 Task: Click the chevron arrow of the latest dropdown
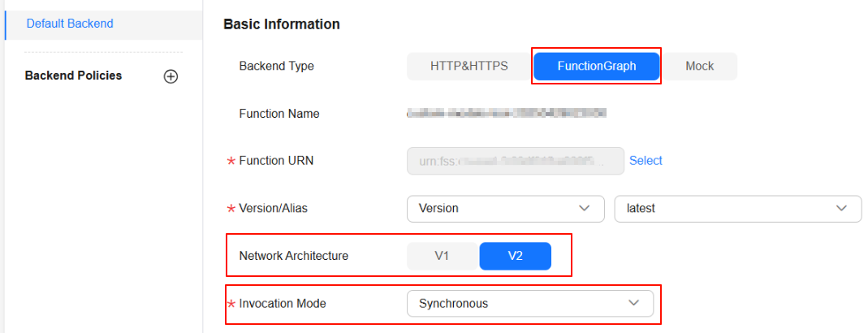pos(841,209)
